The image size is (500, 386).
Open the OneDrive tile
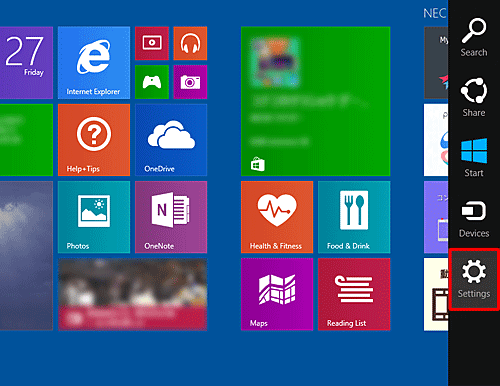click(x=171, y=140)
